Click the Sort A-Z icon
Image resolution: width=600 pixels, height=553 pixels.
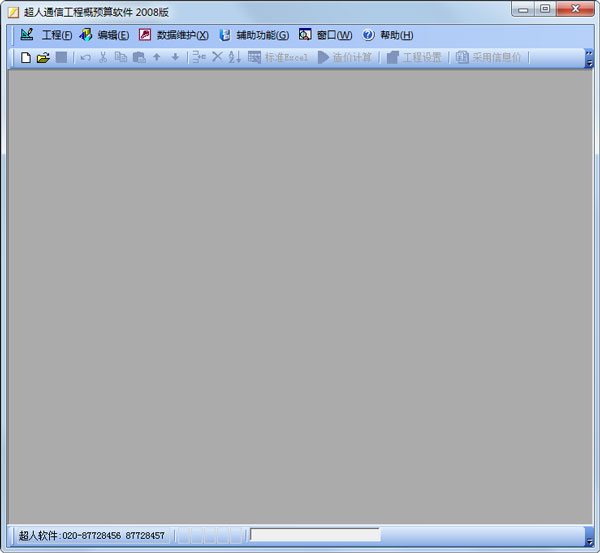(235, 58)
